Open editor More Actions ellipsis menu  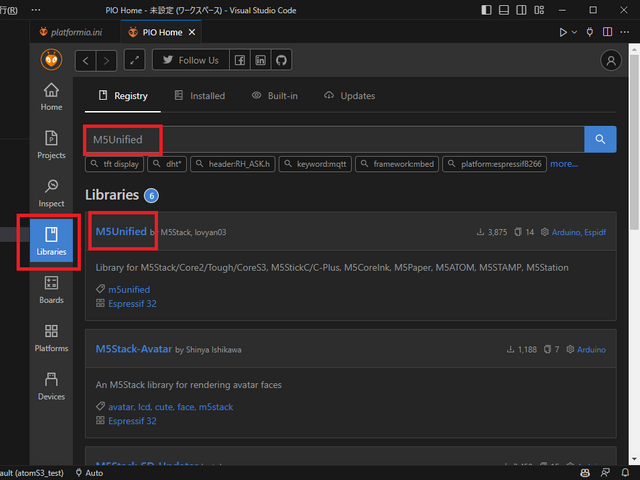[624, 32]
